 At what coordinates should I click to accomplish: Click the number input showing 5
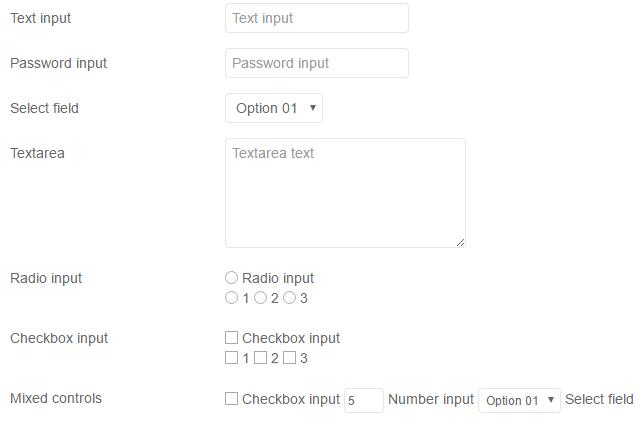[364, 400]
